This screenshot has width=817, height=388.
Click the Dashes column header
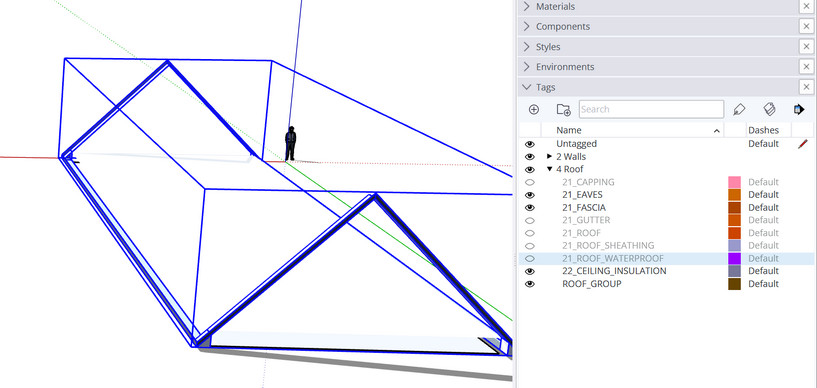pyautogui.click(x=763, y=130)
